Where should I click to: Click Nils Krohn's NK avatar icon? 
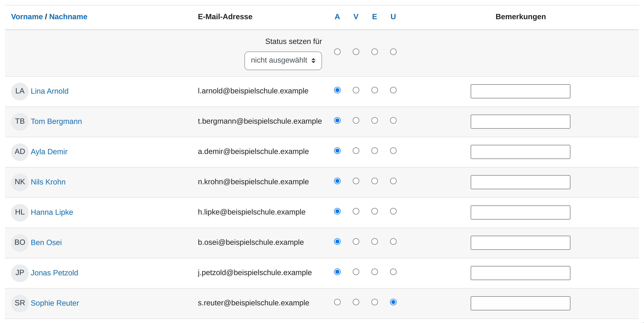coord(20,182)
